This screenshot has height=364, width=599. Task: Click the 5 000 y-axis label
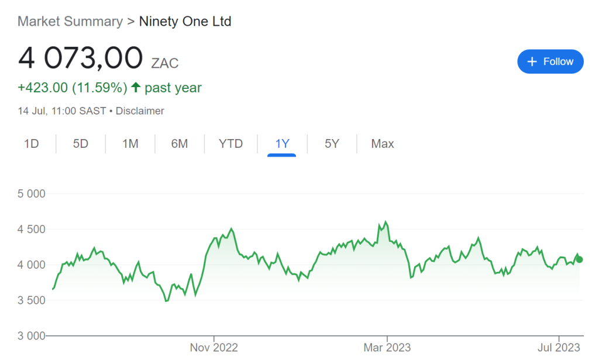(x=32, y=194)
